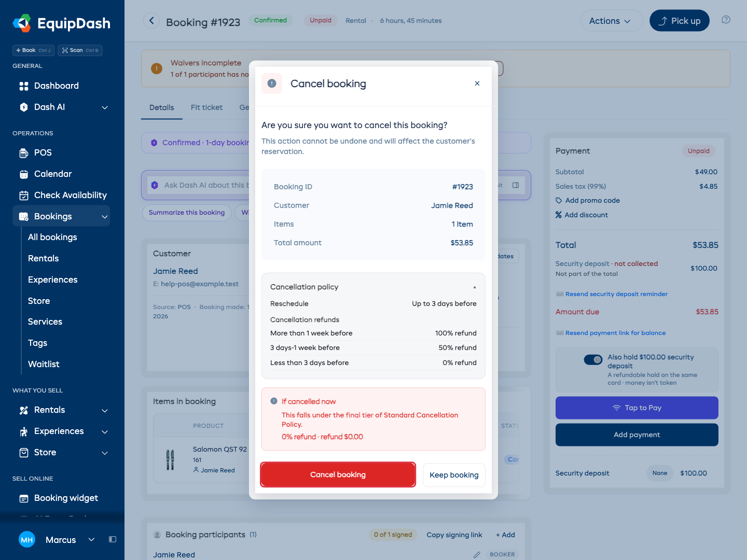Click the Add discount percent link
Image resolution: width=747 pixels, height=560 pixels.
(582, 215)
